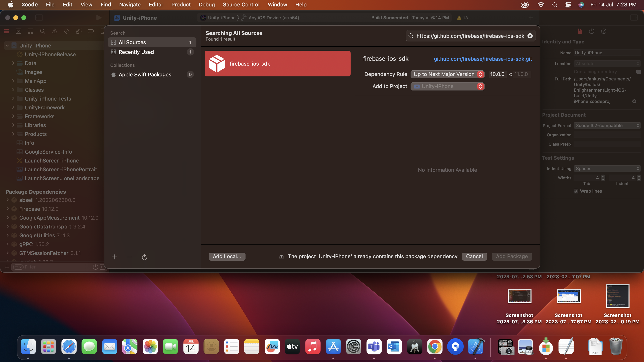Open the Issue navigator warning icon
644x362 pixels.
coord(55,31)
